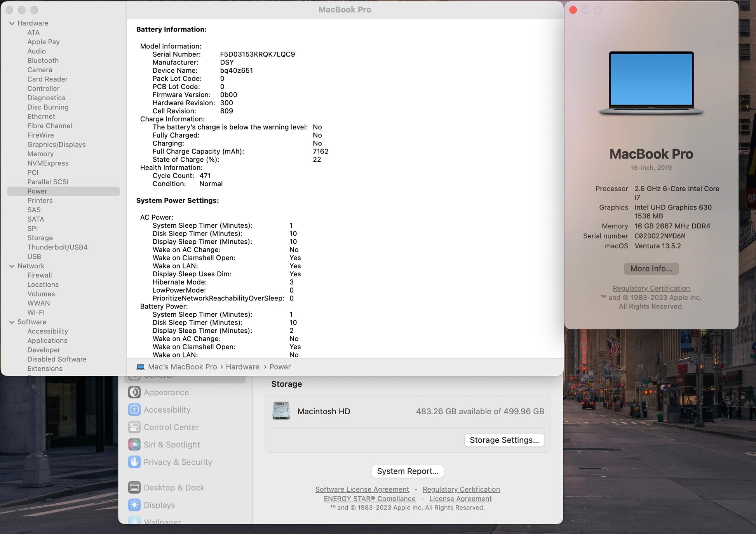Select Graphics/Displays in the hardware list
756x534 pixels.
coord(56,145)
